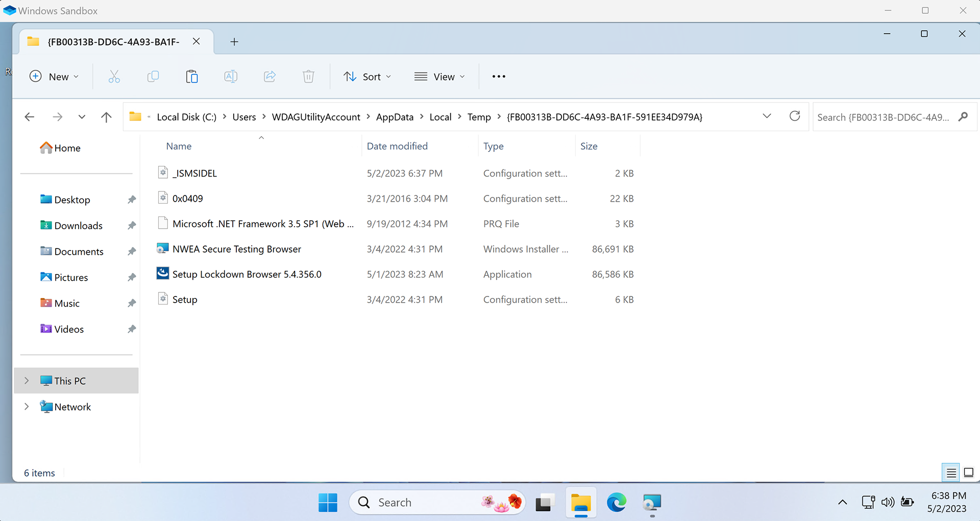Unpin Desktop from Quick access
The height and width of the screenshot is (521, 980).
(132, 200)
